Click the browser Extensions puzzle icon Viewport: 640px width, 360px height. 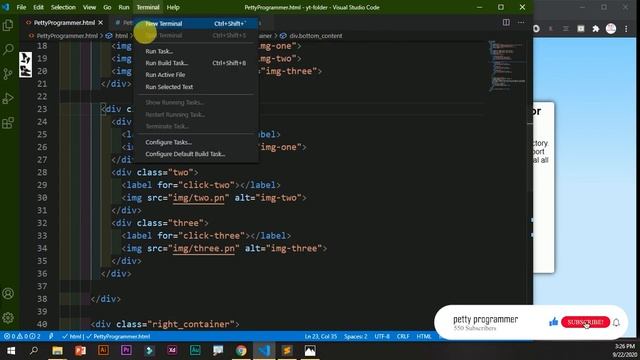click(x=596, y=29)
